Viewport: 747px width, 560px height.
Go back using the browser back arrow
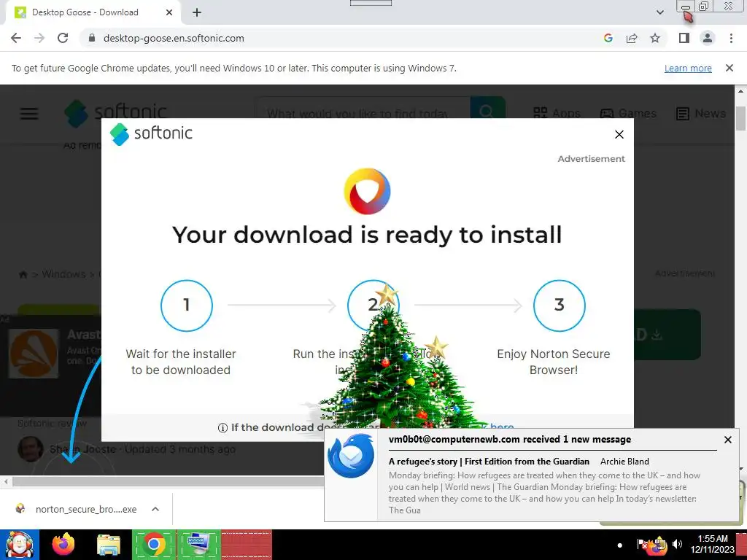[x=16, y=38]
